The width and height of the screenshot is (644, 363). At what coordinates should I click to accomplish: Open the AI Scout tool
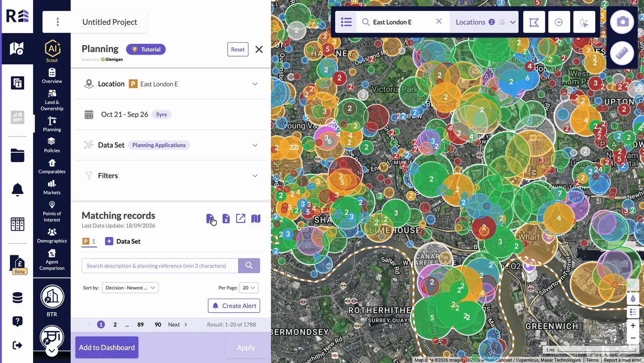tap(52, 52)
